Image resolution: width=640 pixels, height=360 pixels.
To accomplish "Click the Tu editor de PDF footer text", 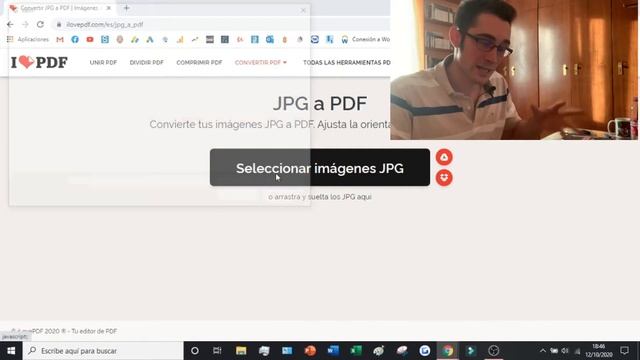I will click(94, 331).
